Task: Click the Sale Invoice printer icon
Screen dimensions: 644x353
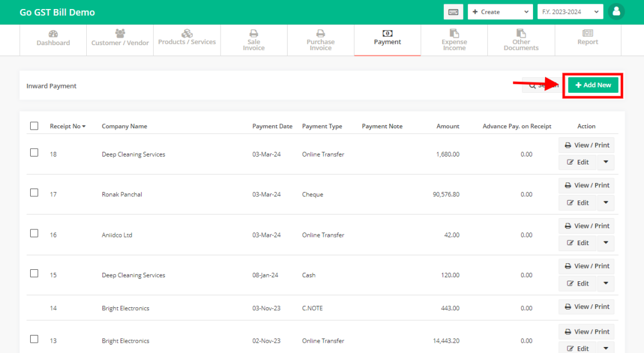Action: click(253, 34)
